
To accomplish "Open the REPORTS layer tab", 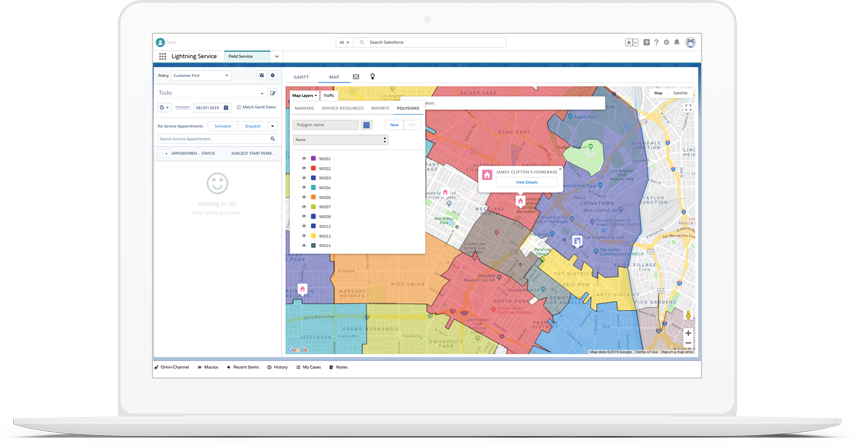I will 380,108.
